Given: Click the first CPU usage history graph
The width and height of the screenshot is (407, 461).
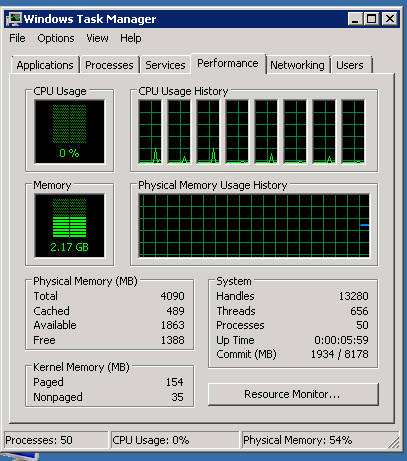Looking at the screenshot, I should 150,132.
